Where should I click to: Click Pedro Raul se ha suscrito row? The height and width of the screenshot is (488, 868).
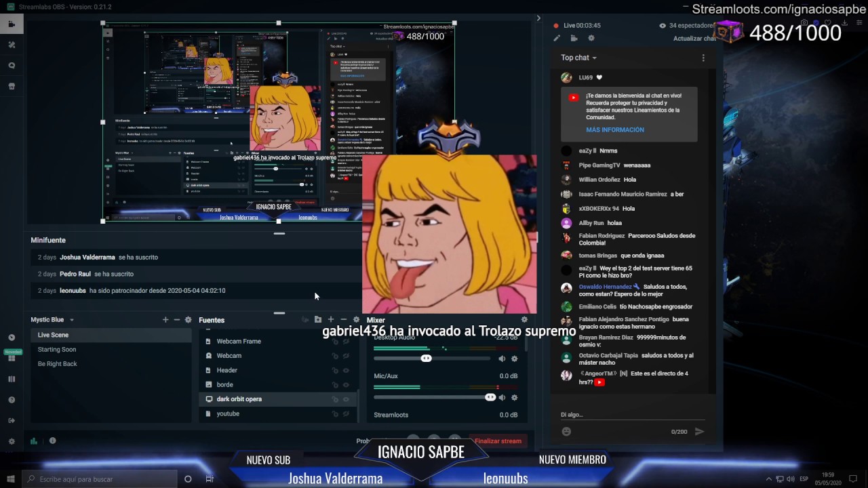197,274
